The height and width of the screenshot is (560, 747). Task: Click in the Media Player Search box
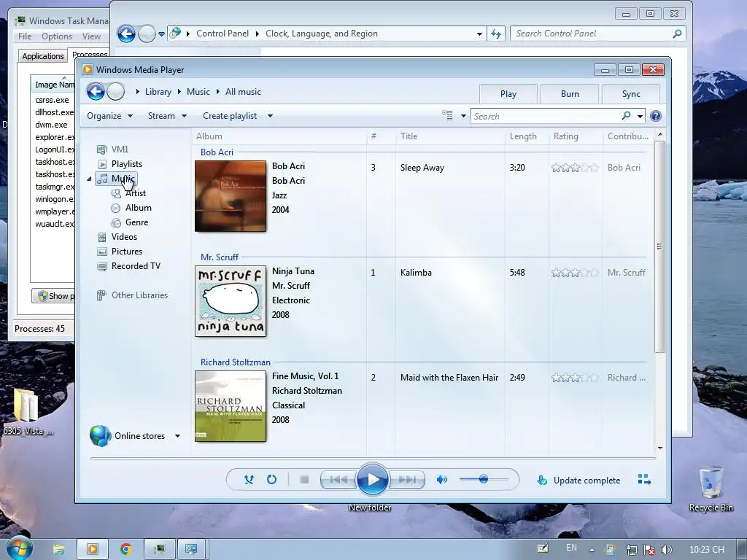click(x=546, y=116)
